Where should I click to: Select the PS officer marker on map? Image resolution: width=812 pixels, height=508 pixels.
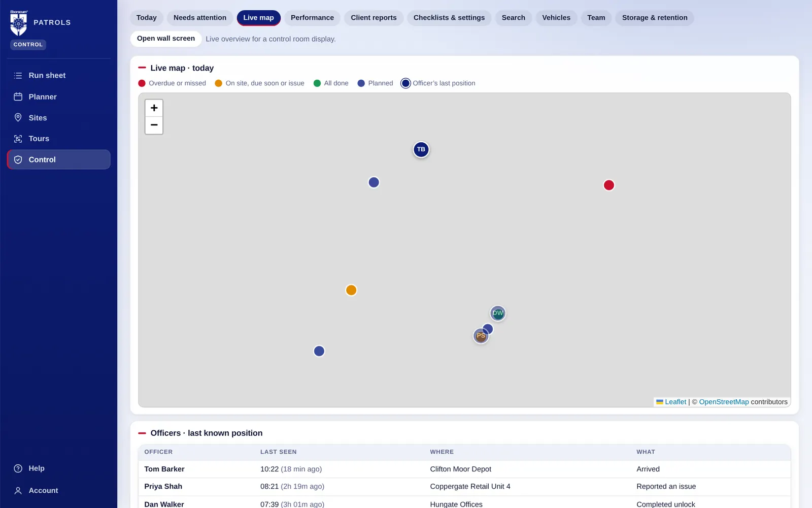[481, 336]
